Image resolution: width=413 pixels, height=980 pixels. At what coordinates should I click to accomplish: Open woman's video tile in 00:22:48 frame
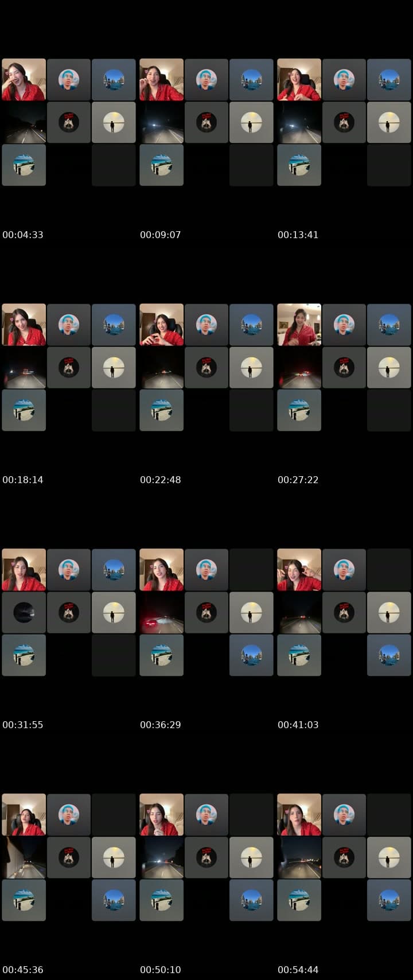tap(161, 325)
